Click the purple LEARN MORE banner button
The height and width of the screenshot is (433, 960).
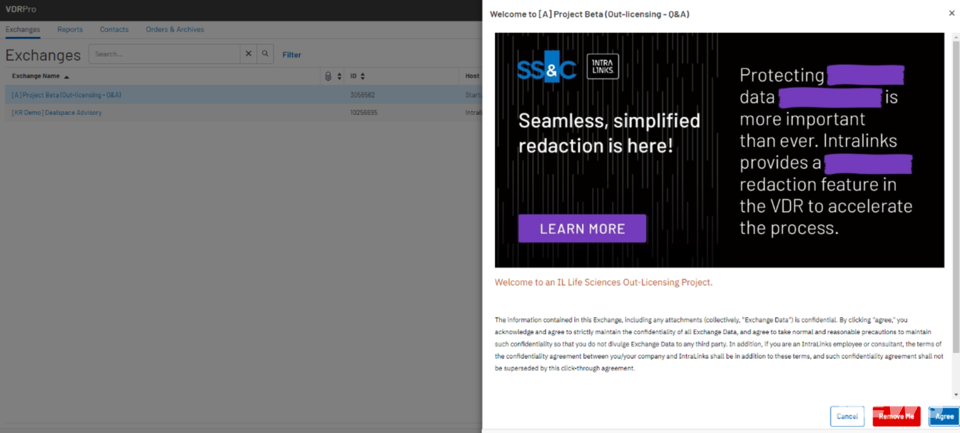[582, 228]
